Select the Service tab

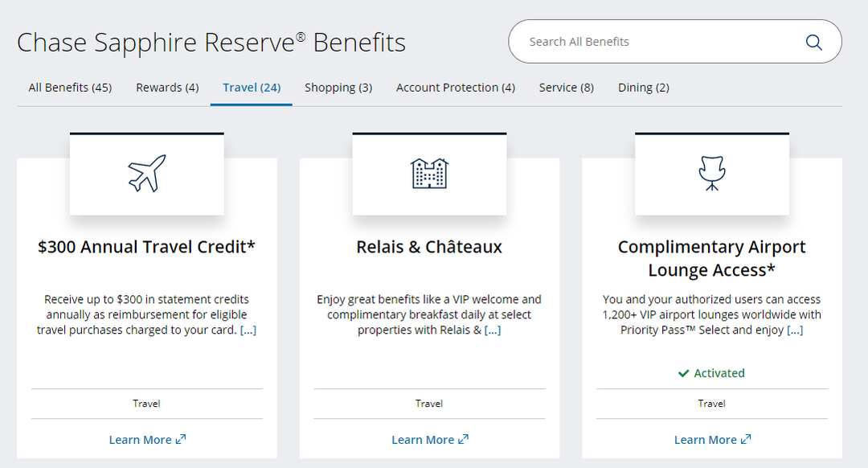click(x=566, y=87)
